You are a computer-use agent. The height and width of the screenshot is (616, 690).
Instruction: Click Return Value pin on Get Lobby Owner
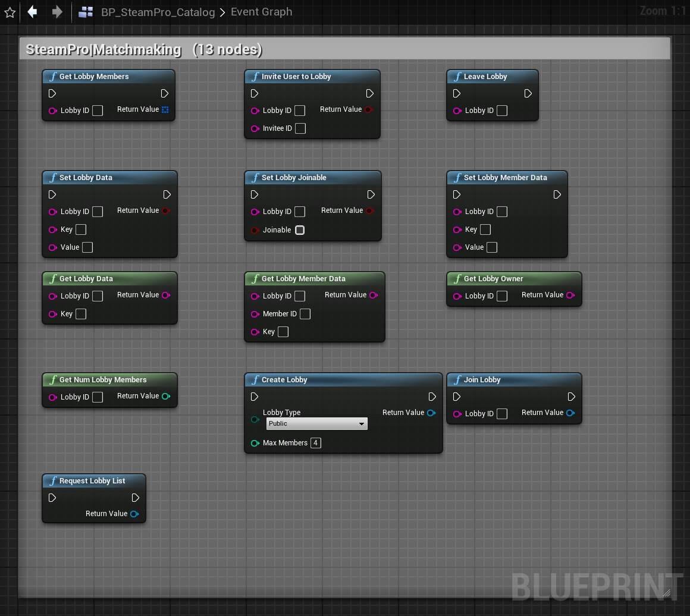tap(570, 296)
